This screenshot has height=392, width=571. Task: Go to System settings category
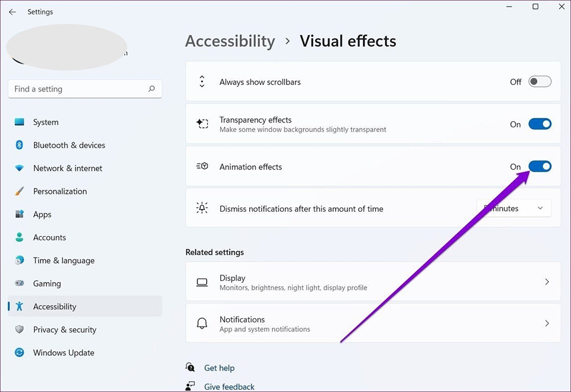coord(46,123)
